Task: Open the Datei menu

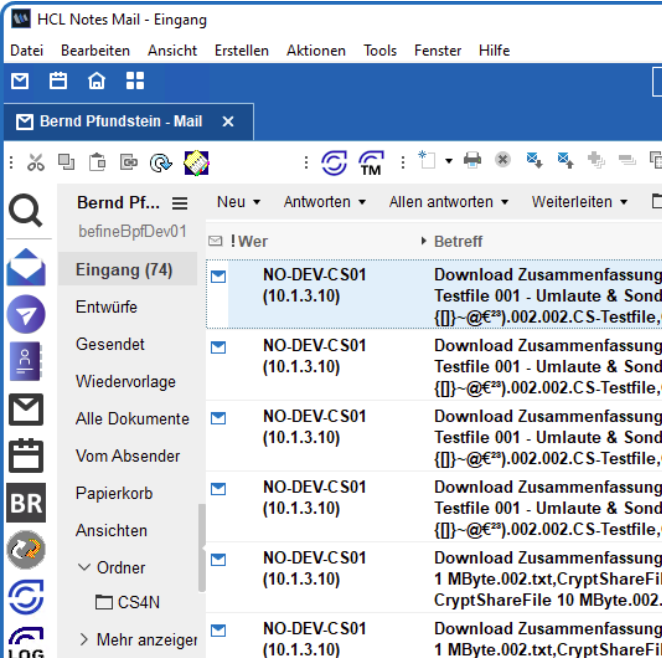Action: [x=27, y=50]
